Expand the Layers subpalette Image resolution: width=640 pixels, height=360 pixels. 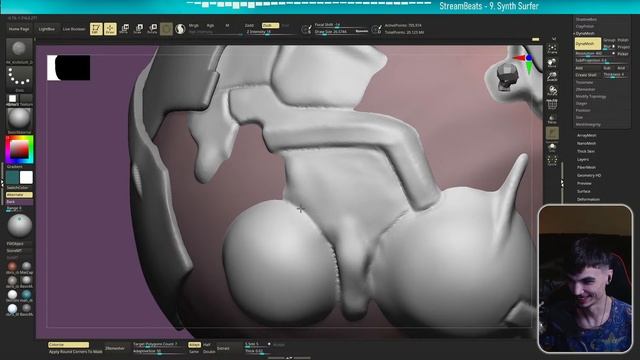click(583, 160)
